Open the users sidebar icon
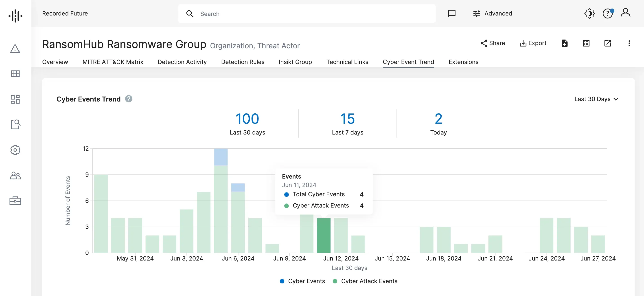This screenshot has width=644, height=296. click(15, 175)
